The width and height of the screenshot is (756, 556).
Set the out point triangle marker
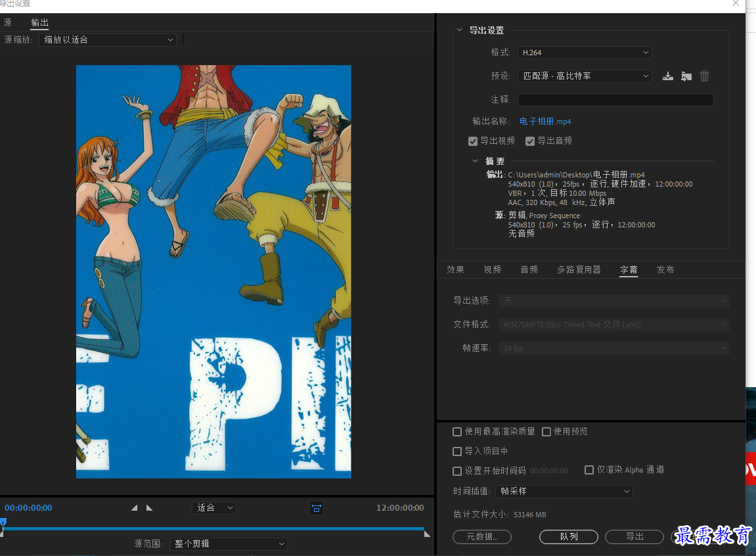150,508
